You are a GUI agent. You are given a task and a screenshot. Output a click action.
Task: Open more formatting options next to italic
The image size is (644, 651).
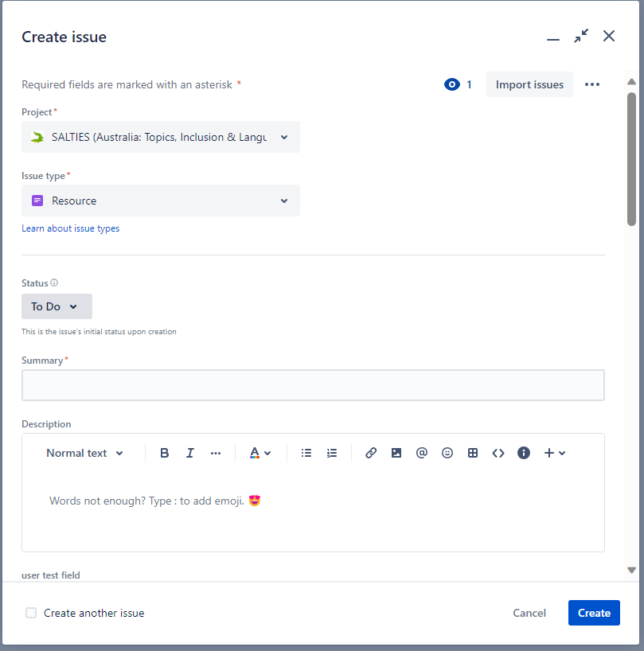216,453
